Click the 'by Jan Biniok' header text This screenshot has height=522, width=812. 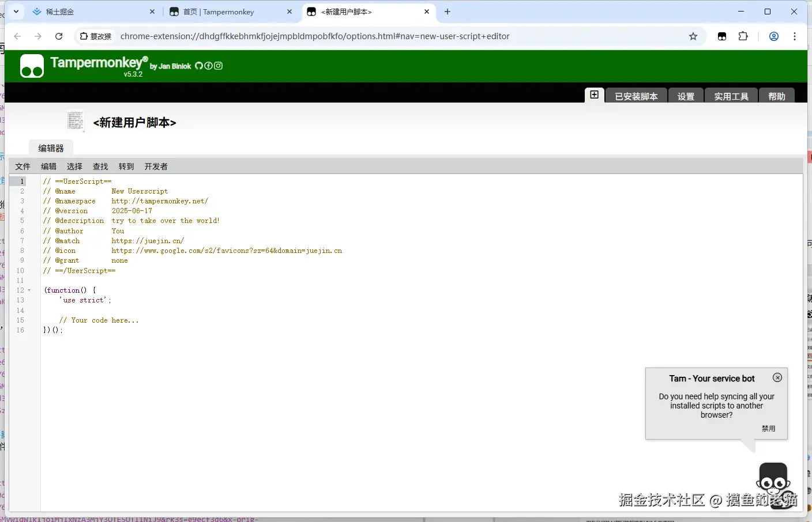pyautogui.click(x=170, y=66)
